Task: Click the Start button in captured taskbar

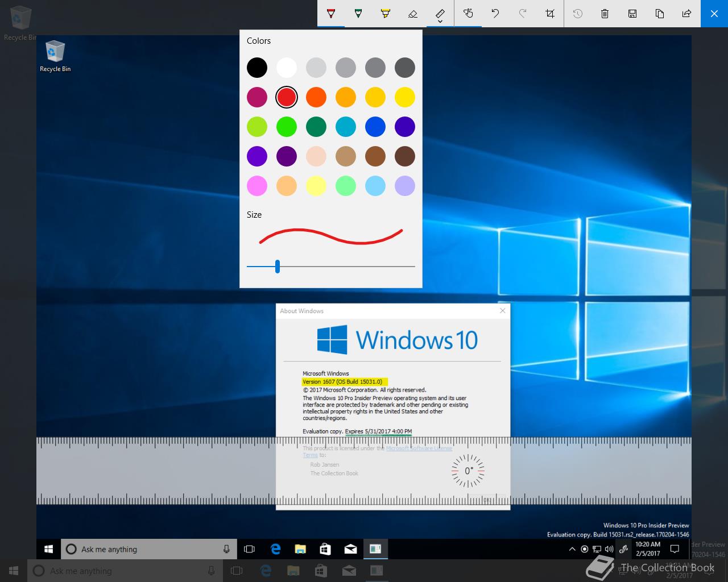Action: pos(49,549)
